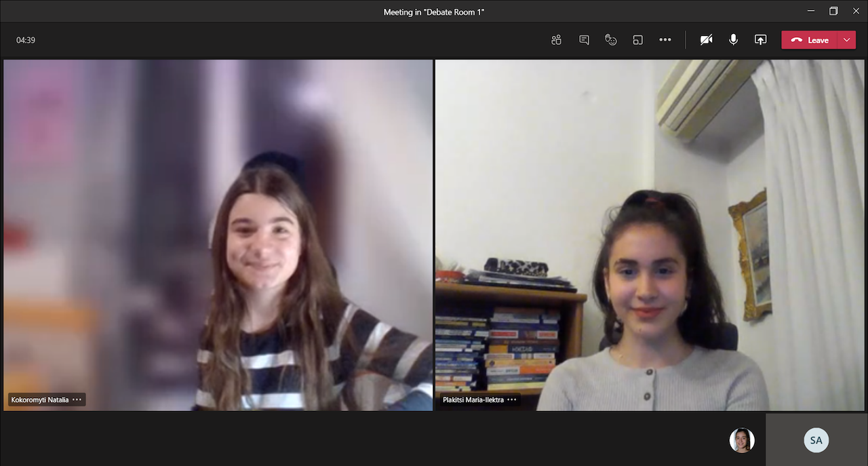Image resolution: width=868 pixels, height=466 pixels.
Task: Click Kokoromyti Natalia's name label
Action: [x=41, y=400]
